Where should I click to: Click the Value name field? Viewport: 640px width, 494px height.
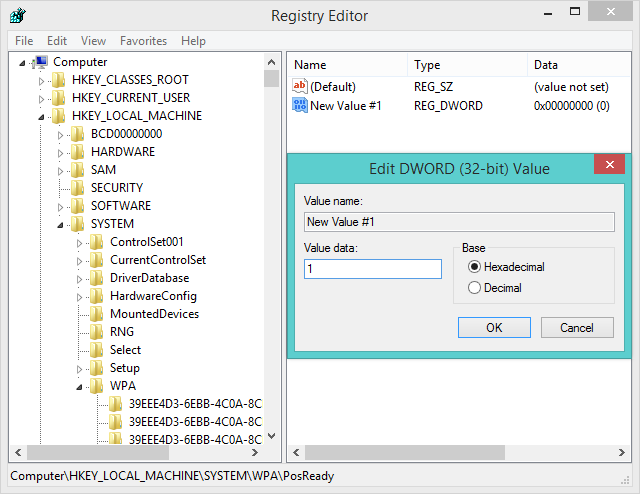click(x=459, y=222)
